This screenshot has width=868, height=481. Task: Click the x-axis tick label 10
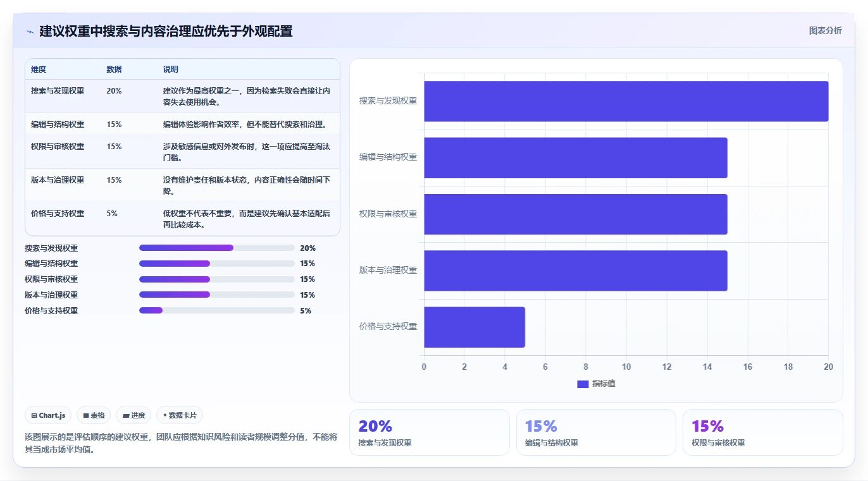[x=626, y=367]
